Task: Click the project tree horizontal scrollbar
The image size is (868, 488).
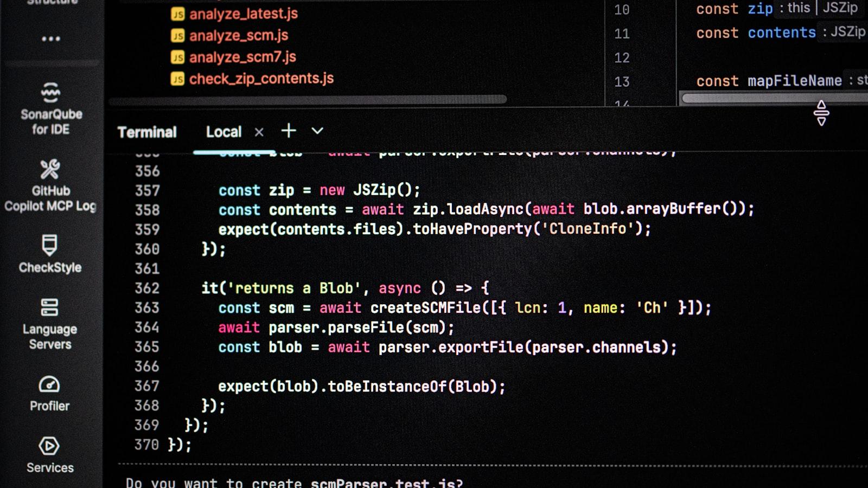Action: pos(308,100)
